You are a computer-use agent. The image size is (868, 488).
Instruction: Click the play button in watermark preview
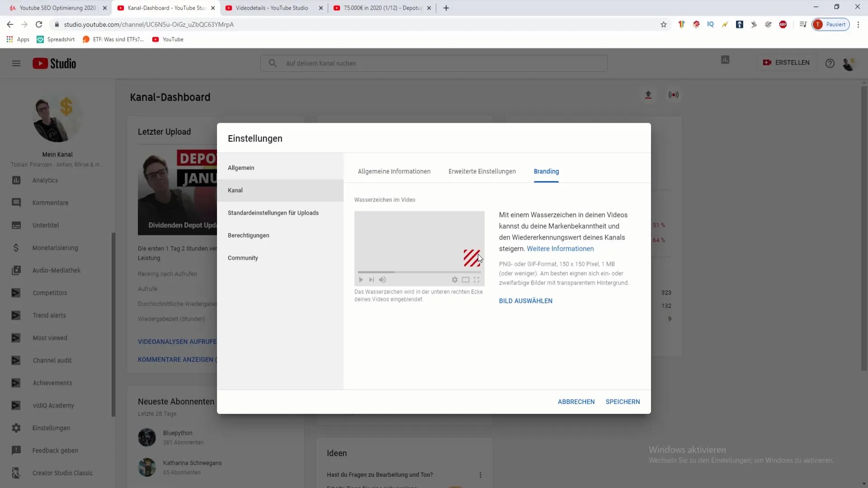coord(361,280)
